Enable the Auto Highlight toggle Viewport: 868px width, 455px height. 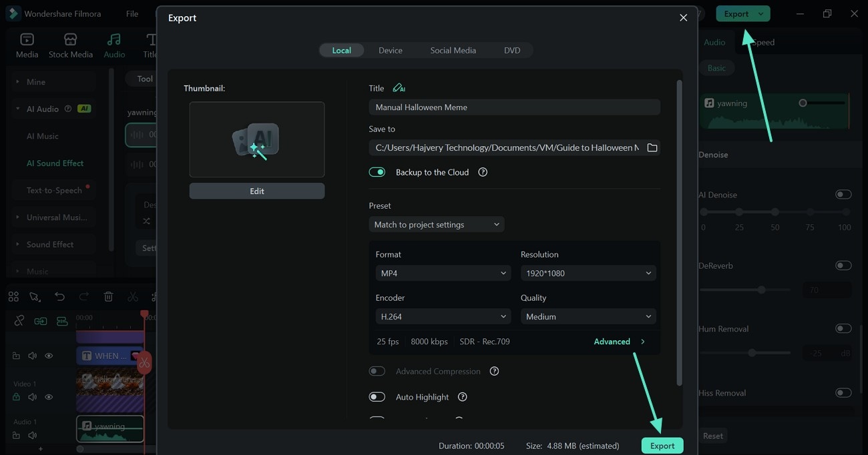point(377,397)
